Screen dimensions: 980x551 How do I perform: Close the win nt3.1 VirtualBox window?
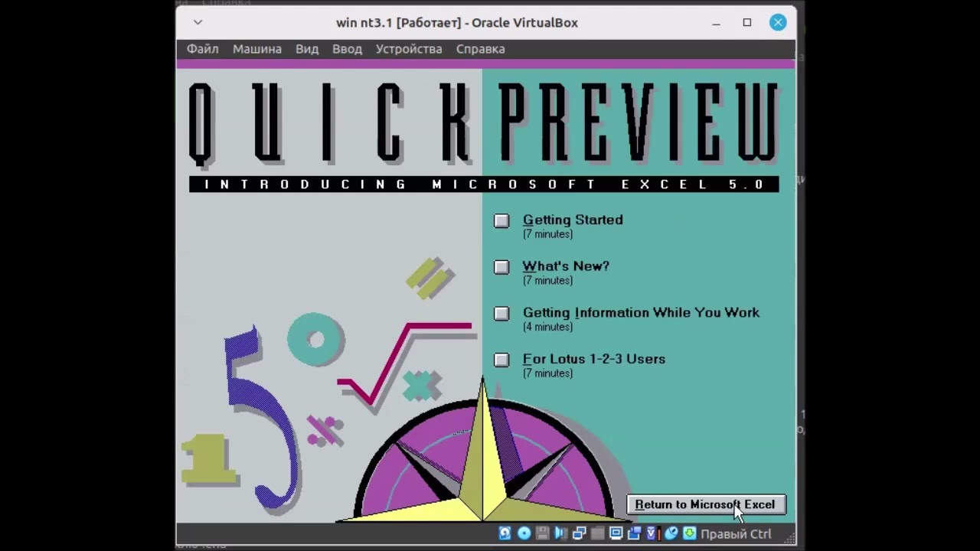(x=778, y=22)
